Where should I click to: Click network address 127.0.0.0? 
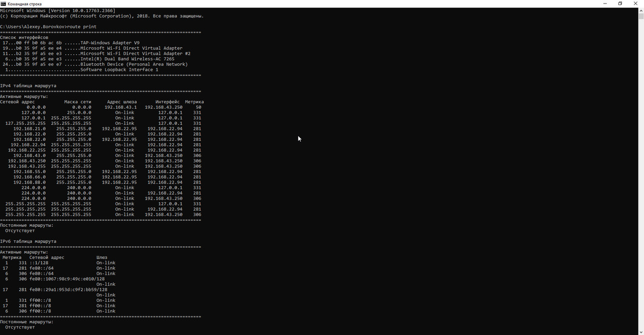pyautogui.click(x=34, y=113)
